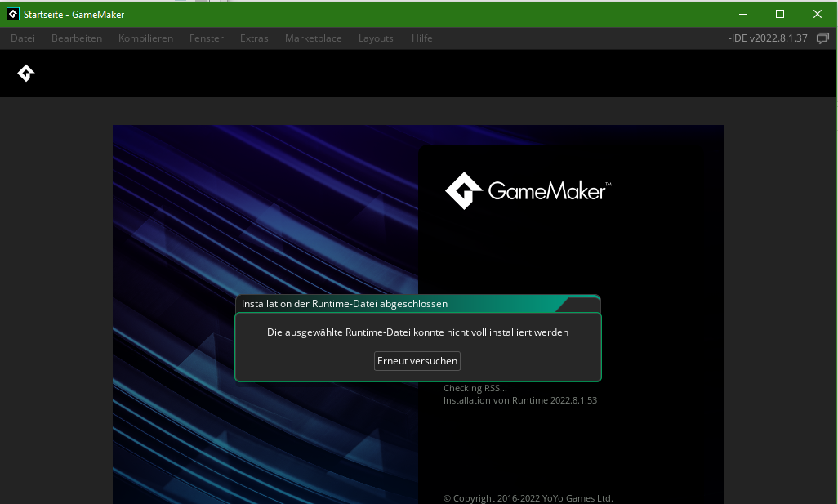This screenshot has width=838, height=504.
Task: Open the Bearbeiten menu
Action: pos(77,38)
